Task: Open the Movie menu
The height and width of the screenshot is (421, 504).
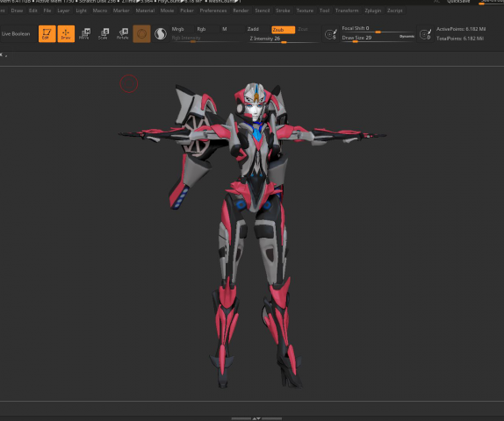Action: (x=167, y=11)
